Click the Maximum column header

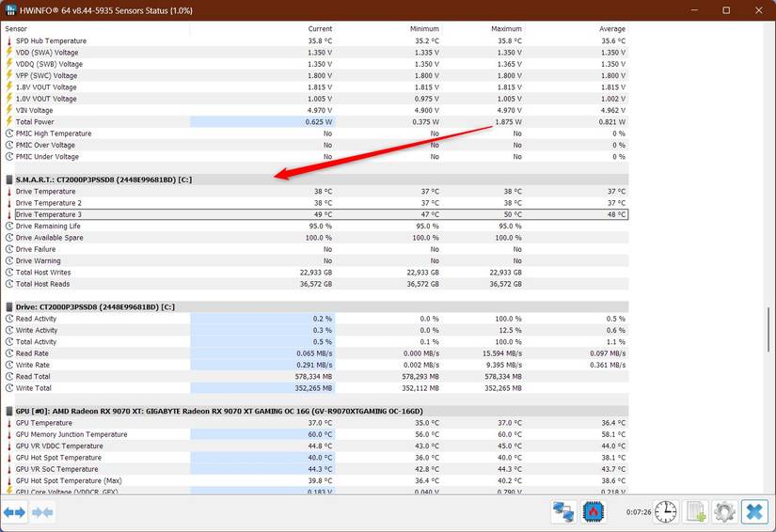(506, 29)
